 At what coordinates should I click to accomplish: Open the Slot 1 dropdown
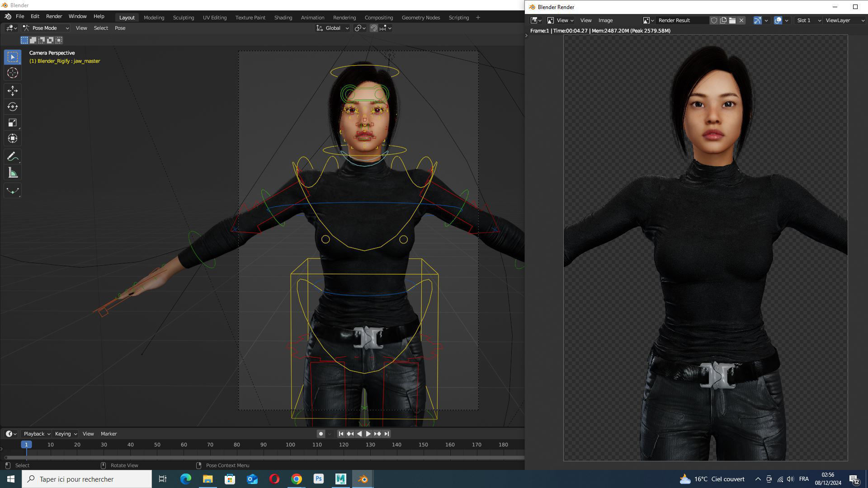808,20
